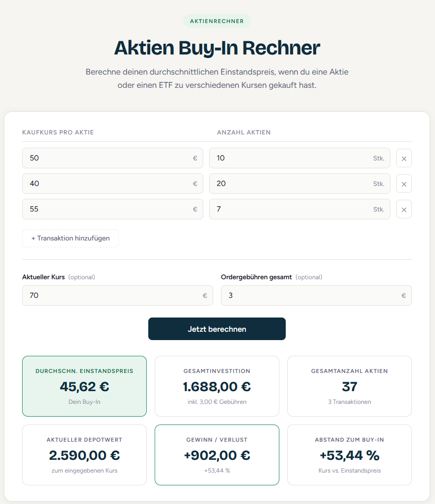This screenshot has width=435, height=504.
Task: Click the value 1.688,00 €
Action: [217, 387]
